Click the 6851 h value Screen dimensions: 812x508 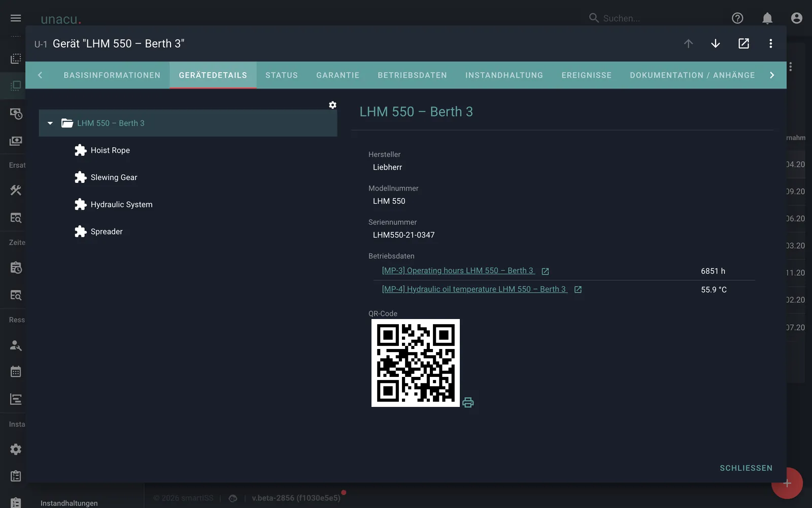(713, 271)
